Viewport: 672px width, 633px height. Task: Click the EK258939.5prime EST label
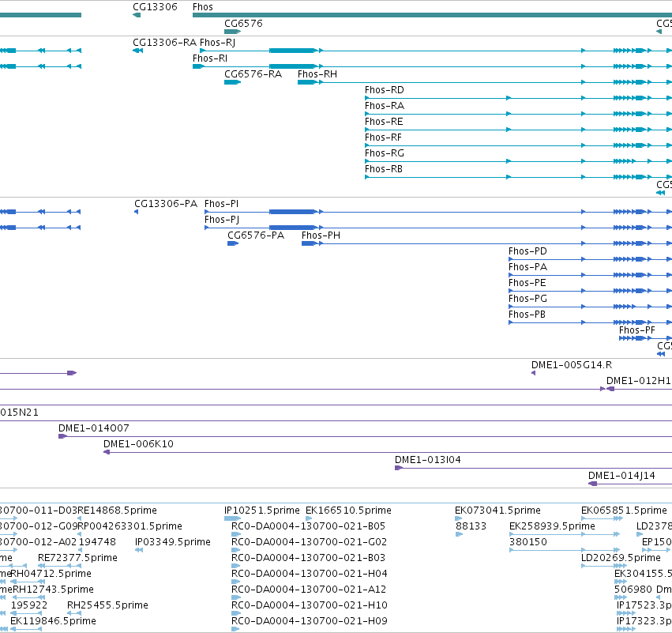tap(552, 526)
